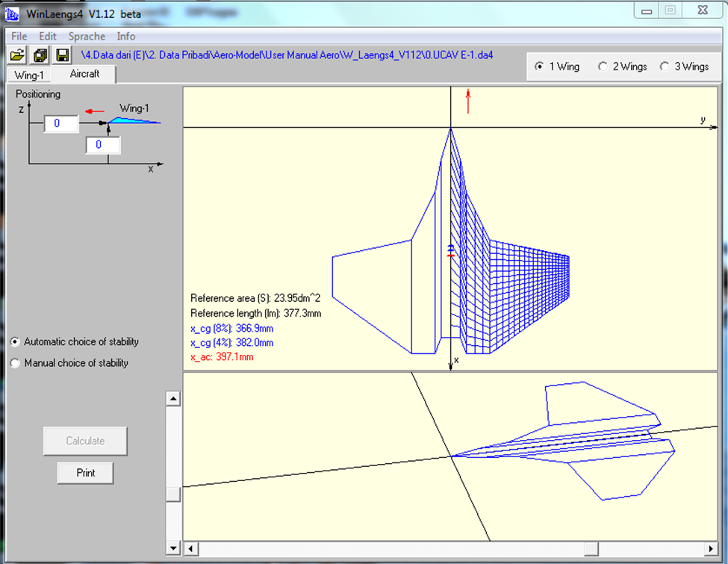Close the WinLaengs4 window
The image size is (728, 564).
coord(703,10)
